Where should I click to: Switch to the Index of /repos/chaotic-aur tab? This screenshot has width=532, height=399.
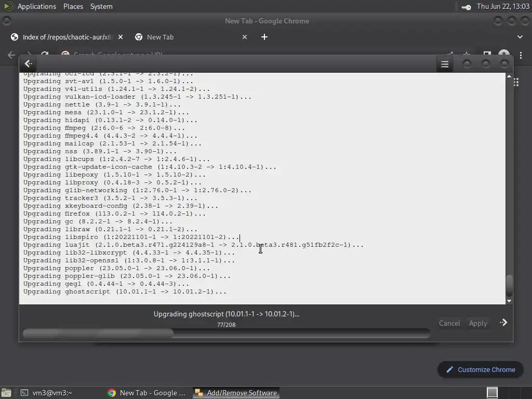click(x=66, y=37)
